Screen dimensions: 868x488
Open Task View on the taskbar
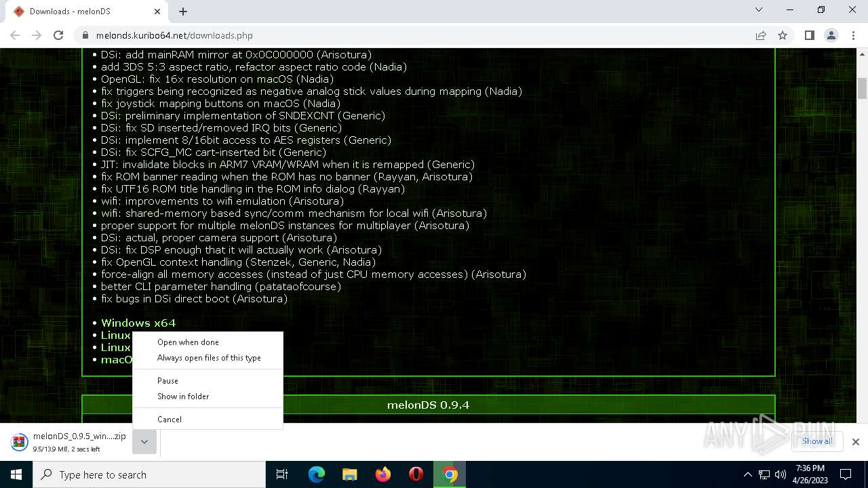pyautogui.click(x=283, y=474)
